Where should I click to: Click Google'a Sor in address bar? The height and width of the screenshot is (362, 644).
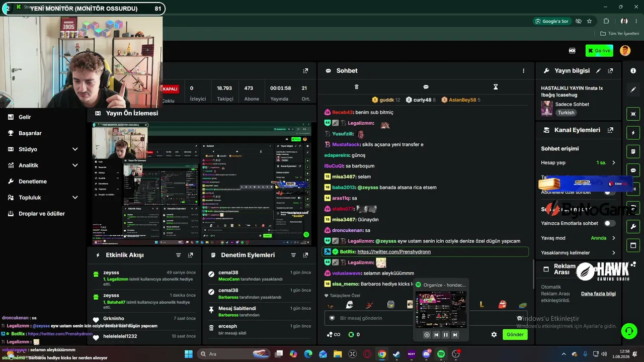point(552,21)
